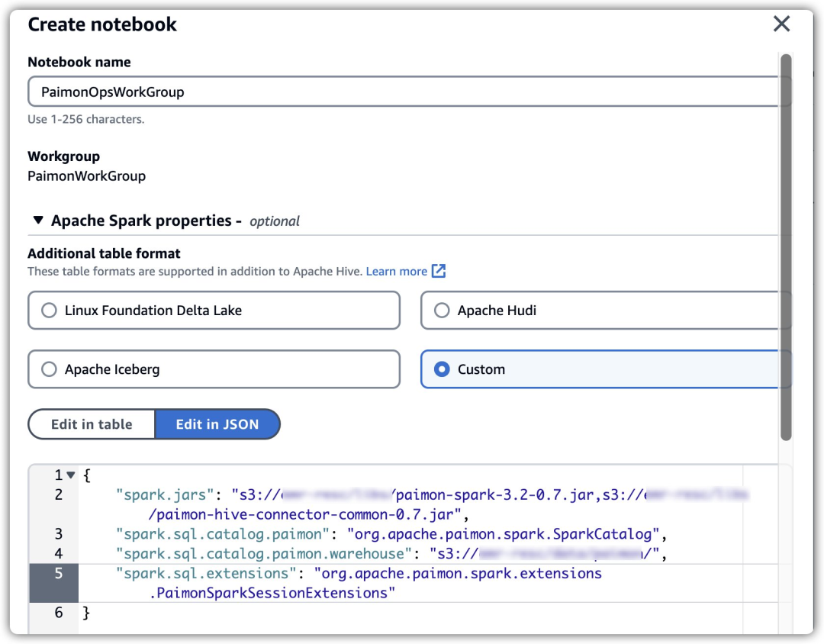Click the "Use 1-256 characters." hint text
This screenshot has width=824, height=644.
(85, 119)
